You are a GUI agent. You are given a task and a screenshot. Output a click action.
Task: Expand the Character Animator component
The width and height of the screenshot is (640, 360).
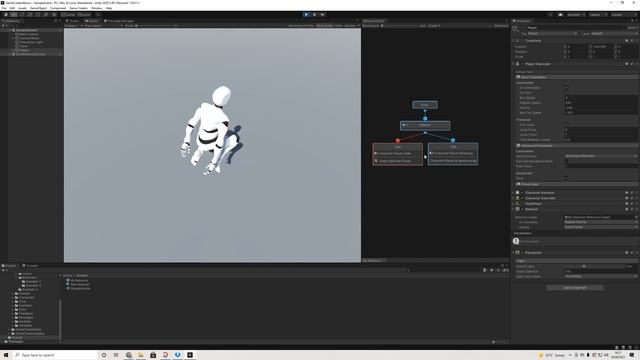coord(513,193)
